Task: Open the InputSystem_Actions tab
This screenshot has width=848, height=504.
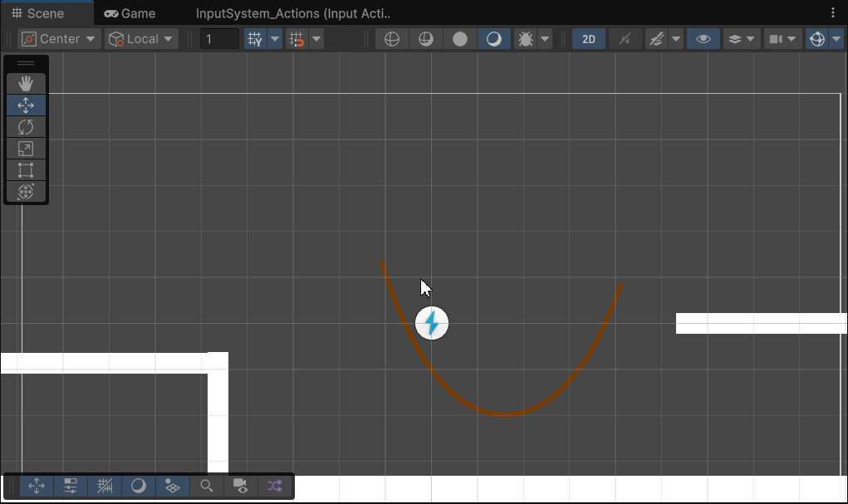Action: (x=292, y=13)
